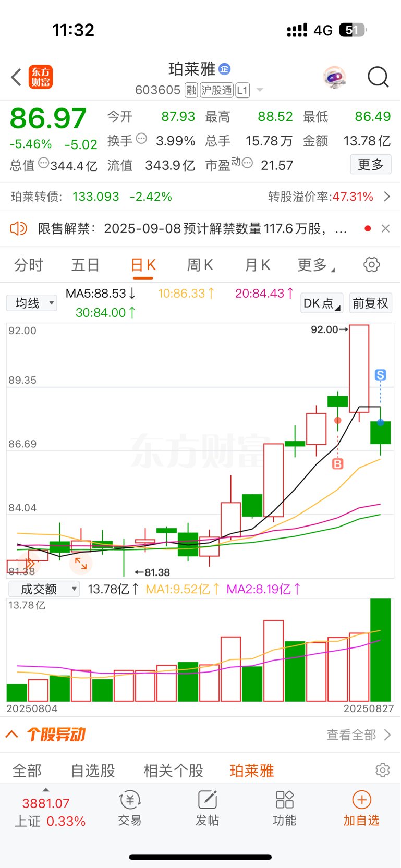Tap the 融 margin-trading badge
The image size is (401, 868).
(191, 91)
